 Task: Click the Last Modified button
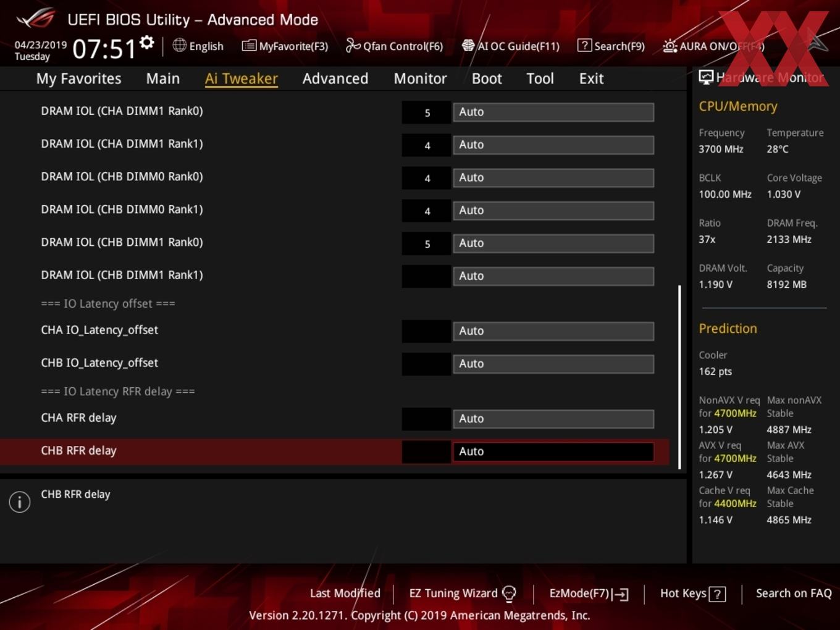tap(345, 593)
